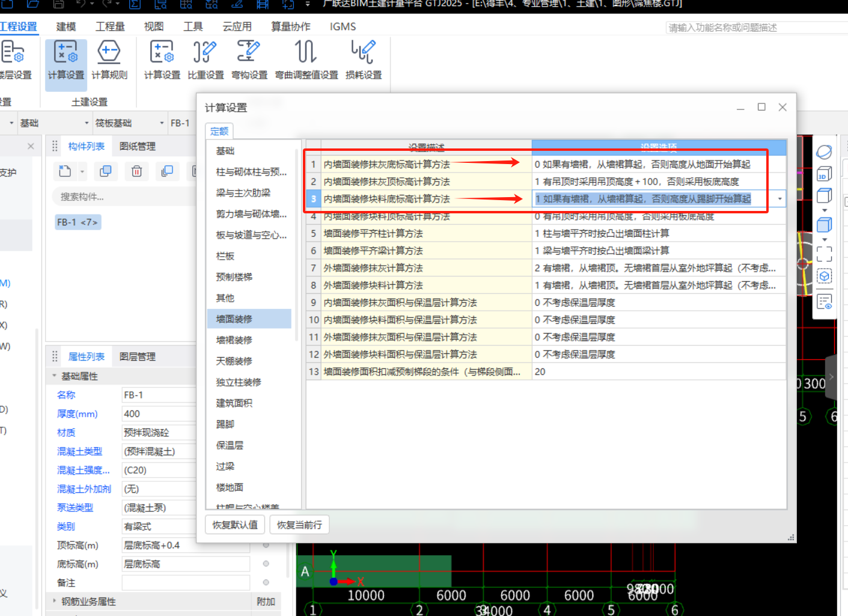Screen dimensions: 848x616
Task: Select 踢脚 in the category list
Action: pyautogui.click(x=225, y=424)
